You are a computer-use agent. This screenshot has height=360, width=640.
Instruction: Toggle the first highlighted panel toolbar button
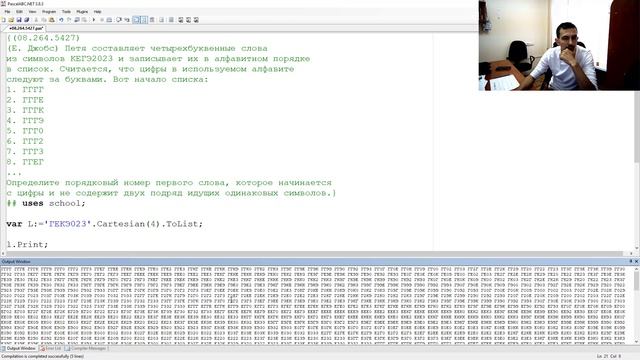[x=136, y=20]
